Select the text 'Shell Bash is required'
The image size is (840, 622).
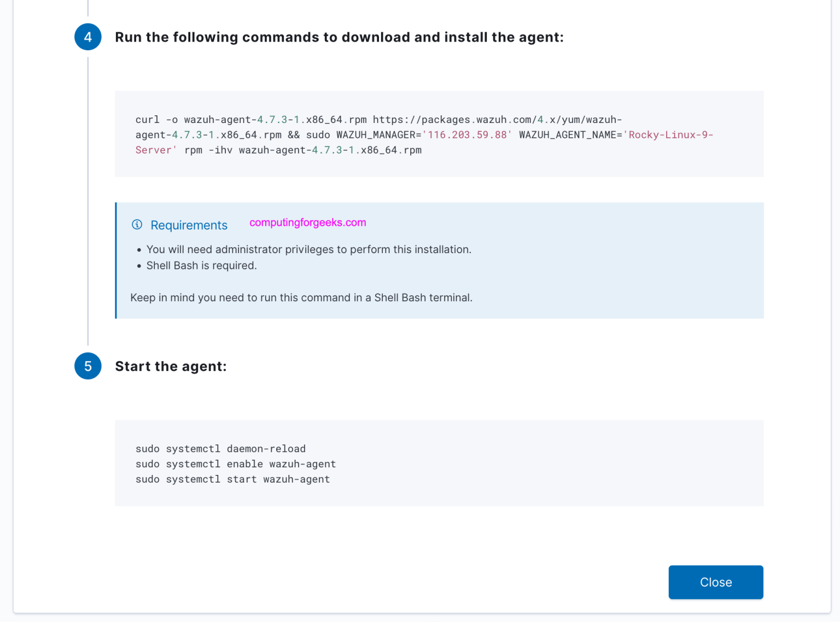[201, 266]
